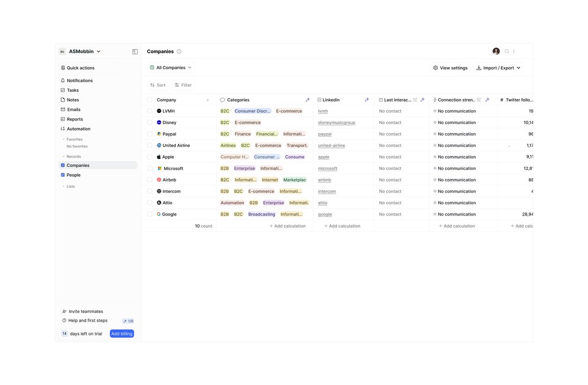Click the ASMobbin workspace logo
This screenshot has width=588, height=385.
point(62,51)
